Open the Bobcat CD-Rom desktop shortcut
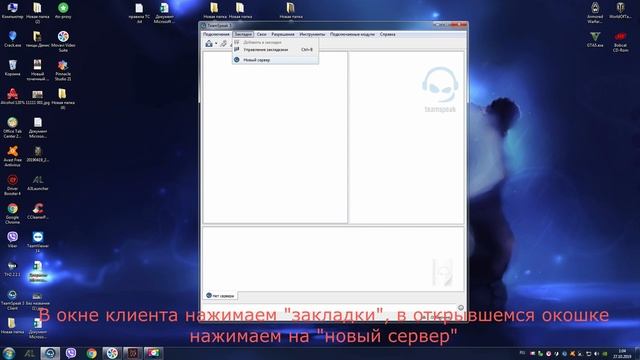 pyautogui.click(x=620, y=42)
